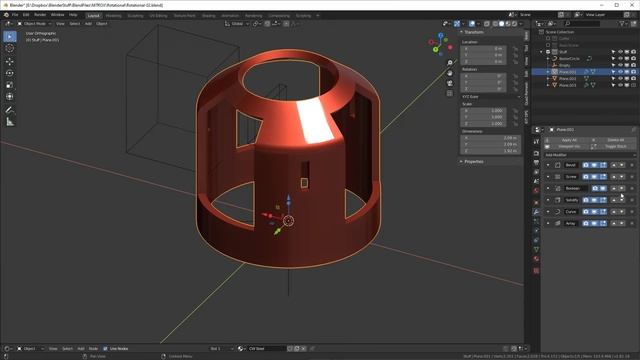This screenshot has width=640, height=360.
Task: Remove the Array modifier with X
Action: click(632, 223)
